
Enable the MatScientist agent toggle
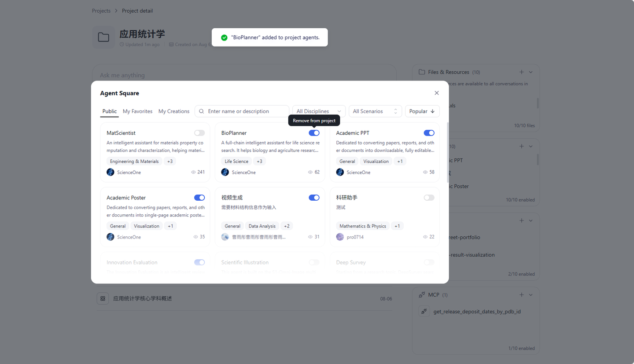pos(199,133)
